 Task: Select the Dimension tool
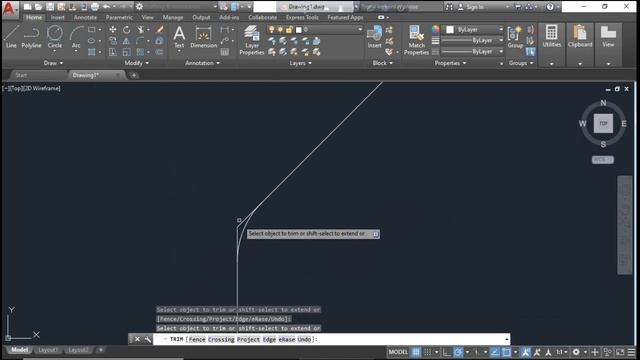tap(203, 37)
